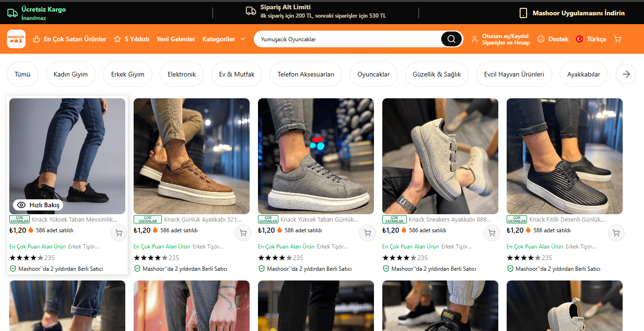The height and width of the screenshot is (331, 644).
Task: Select the Kadın Giyim category
Action: coord(71,74)
